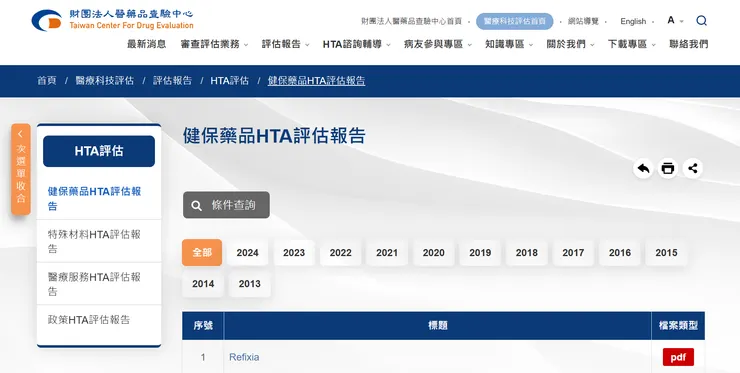This screenshot has height=373, width=740.
Task: Open the 聯絡我們 menu item
Action: point(689,44)
